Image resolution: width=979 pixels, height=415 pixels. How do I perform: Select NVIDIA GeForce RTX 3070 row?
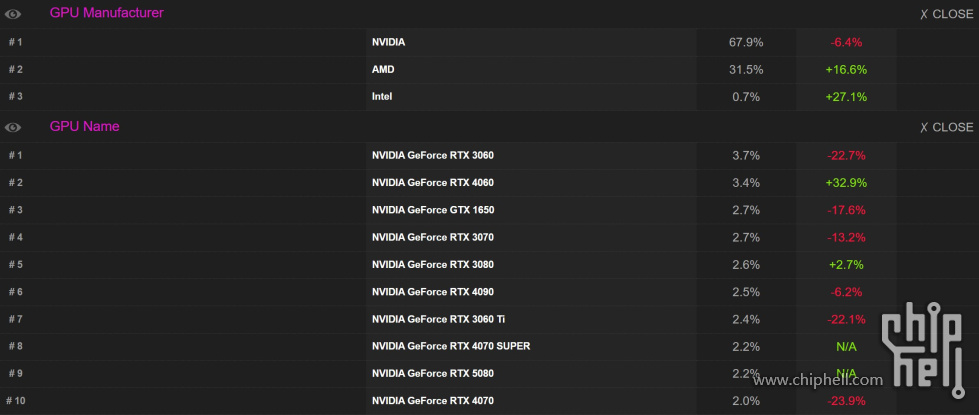click(490, 237)
